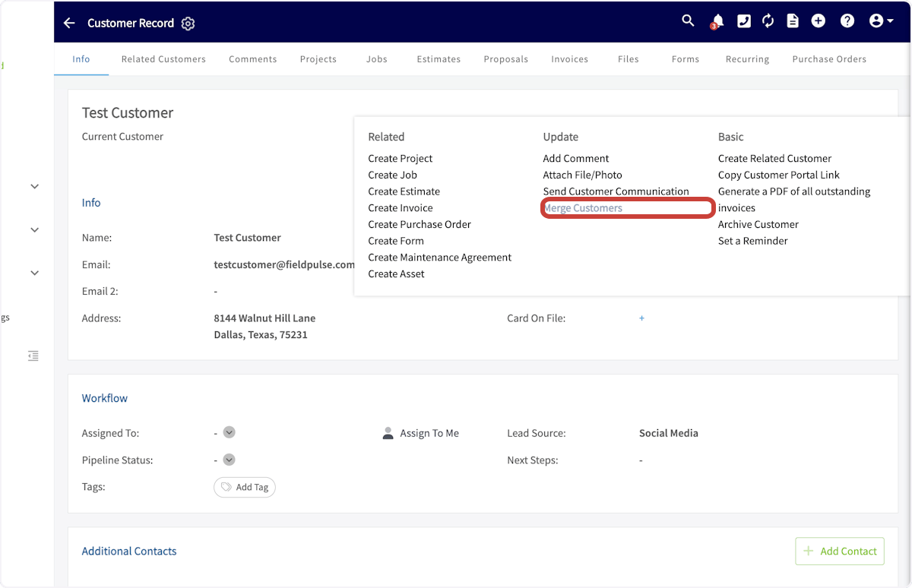The image size is (912, 588).
Task: Click person icon beside Assign To Me
Action: click(x=388, y=433)
